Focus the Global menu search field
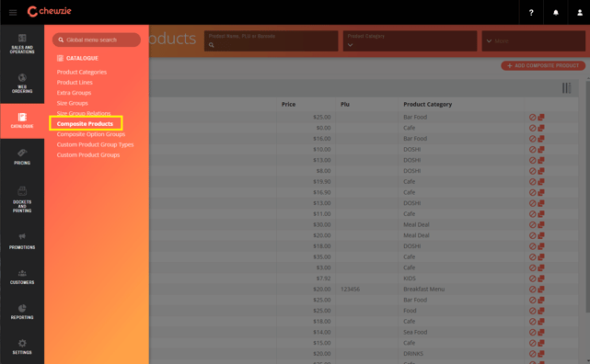 pyautogui.click(x=97, y=40)
